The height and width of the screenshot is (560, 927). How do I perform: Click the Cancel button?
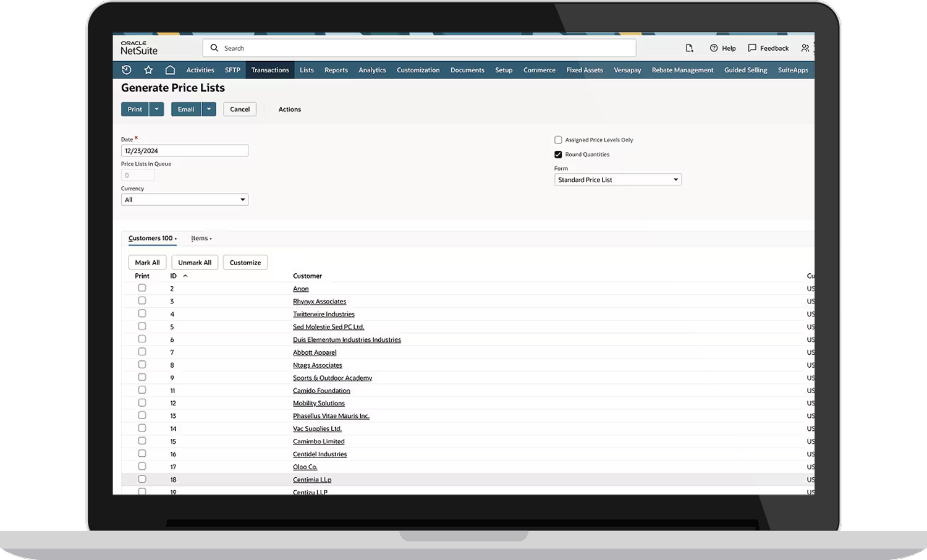click(x=240, y=109)
